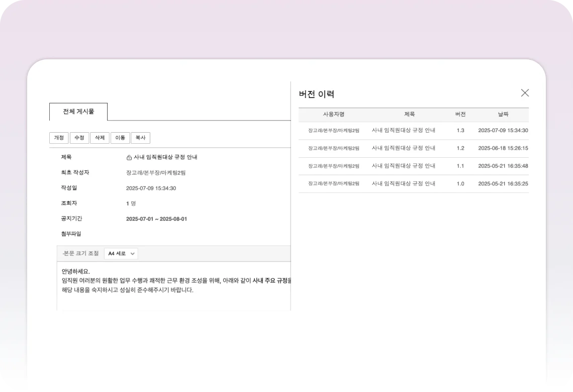Click the 버전 column header
This screenshot has height=392, width=573.
point(460,115)
